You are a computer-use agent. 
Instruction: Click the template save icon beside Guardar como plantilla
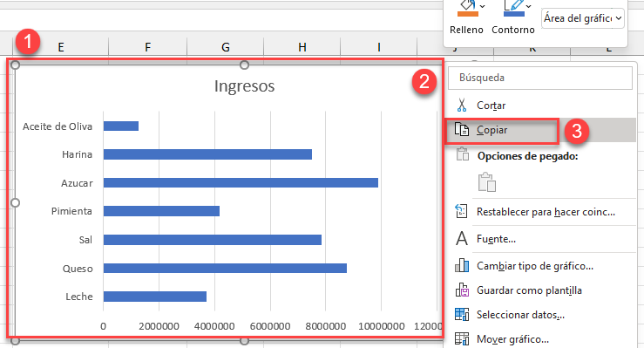(462, 290)
